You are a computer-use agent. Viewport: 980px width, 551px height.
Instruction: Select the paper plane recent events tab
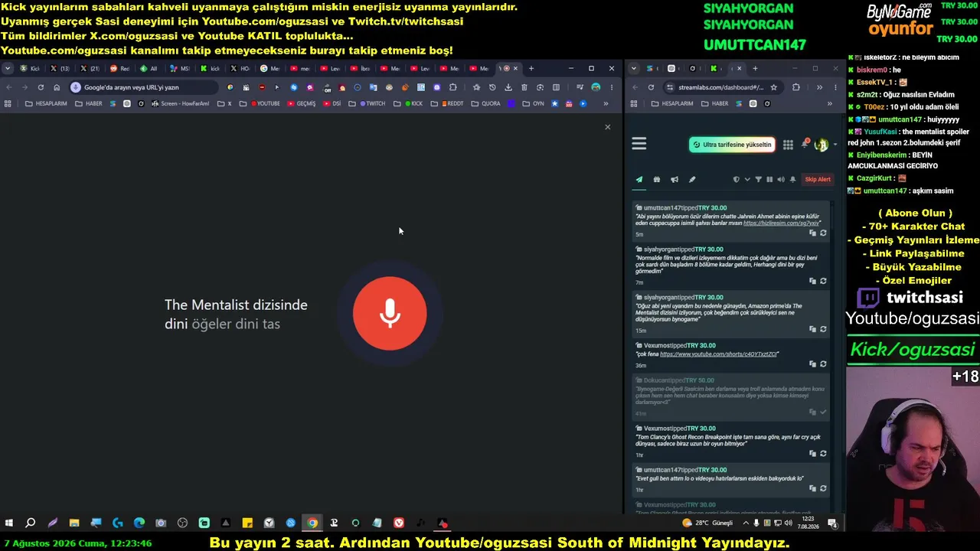pos(639,180)
